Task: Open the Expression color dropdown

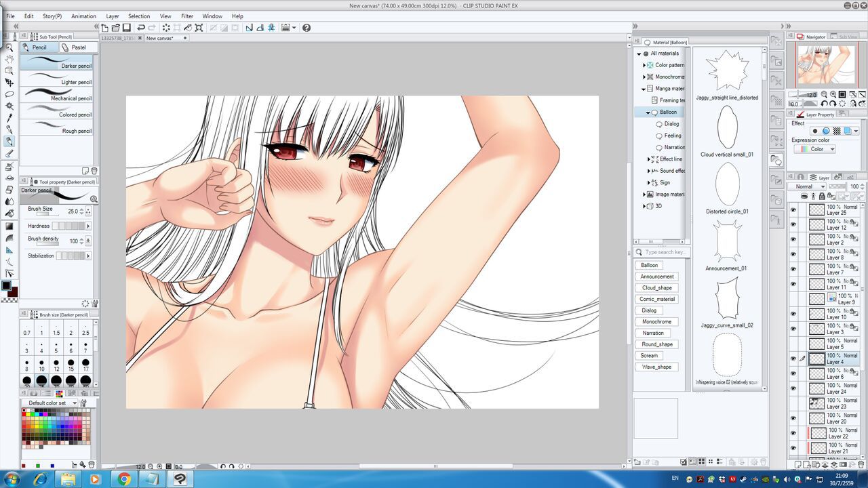Action: tap(814, 149)
